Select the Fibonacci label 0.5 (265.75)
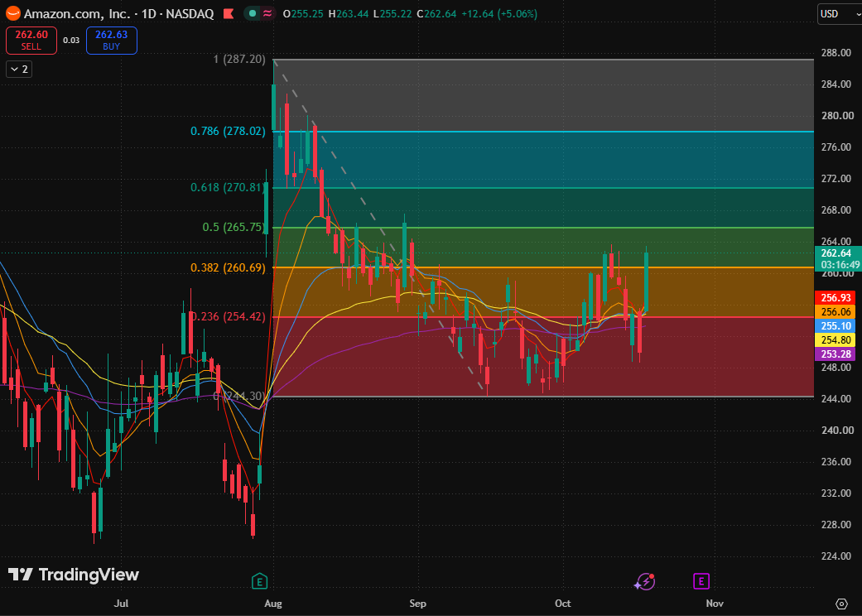 pyautogui.click(x=234, y=227)
